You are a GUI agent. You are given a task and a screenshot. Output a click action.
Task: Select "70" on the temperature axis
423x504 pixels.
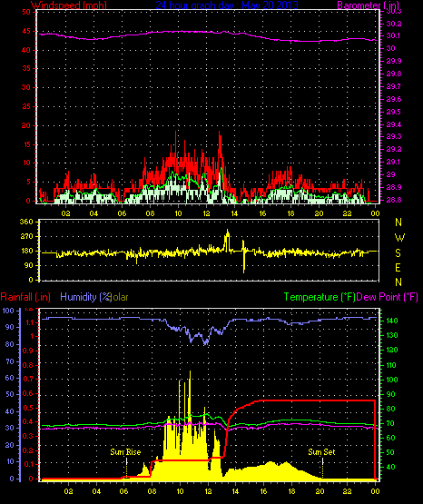coord(390,424)
